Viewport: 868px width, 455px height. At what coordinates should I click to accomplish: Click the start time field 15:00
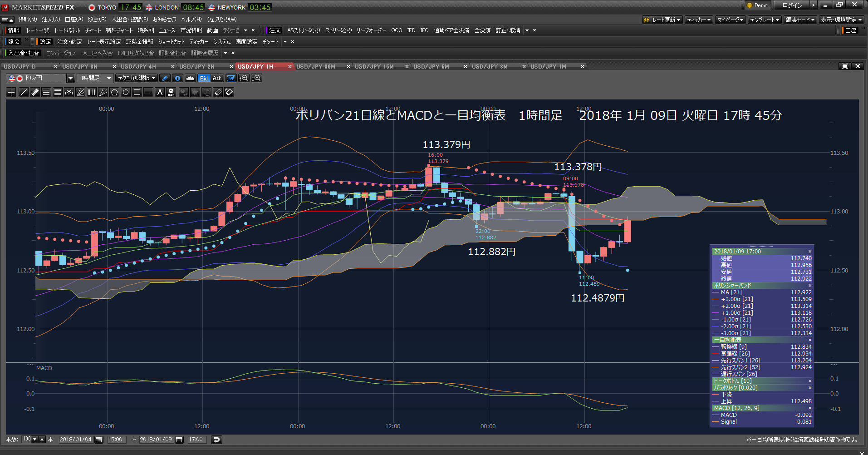(x=117, y=440)
